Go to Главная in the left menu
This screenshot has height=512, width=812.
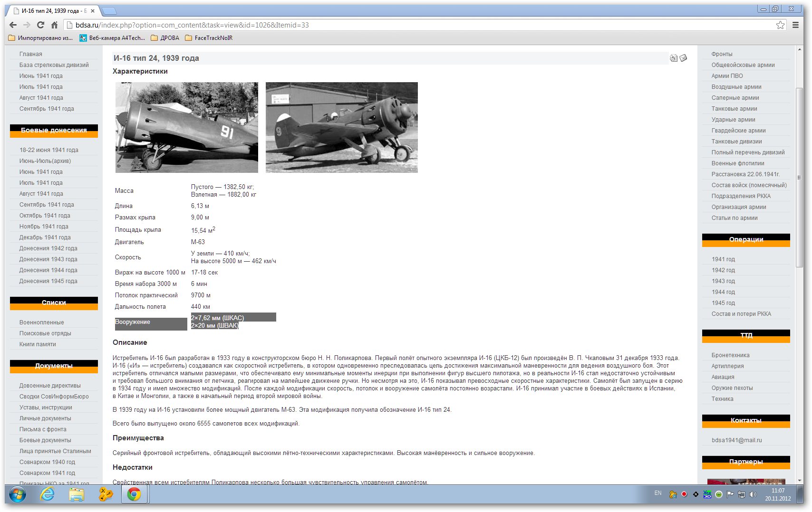(31, 54)
